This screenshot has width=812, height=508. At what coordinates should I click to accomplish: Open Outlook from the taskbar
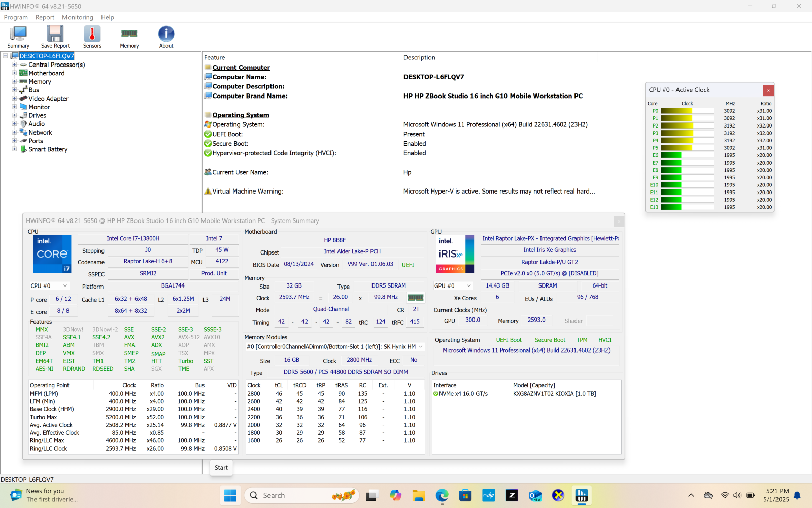tap(535, 495)
